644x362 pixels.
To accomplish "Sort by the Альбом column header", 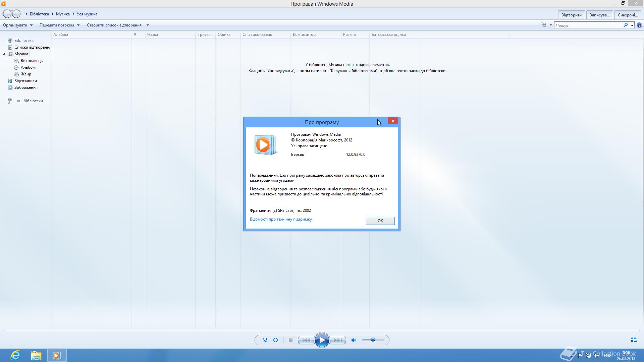I will 92,35.
